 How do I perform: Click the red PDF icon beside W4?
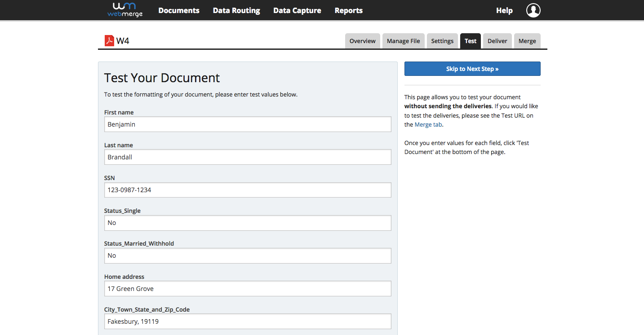(109, 41)
